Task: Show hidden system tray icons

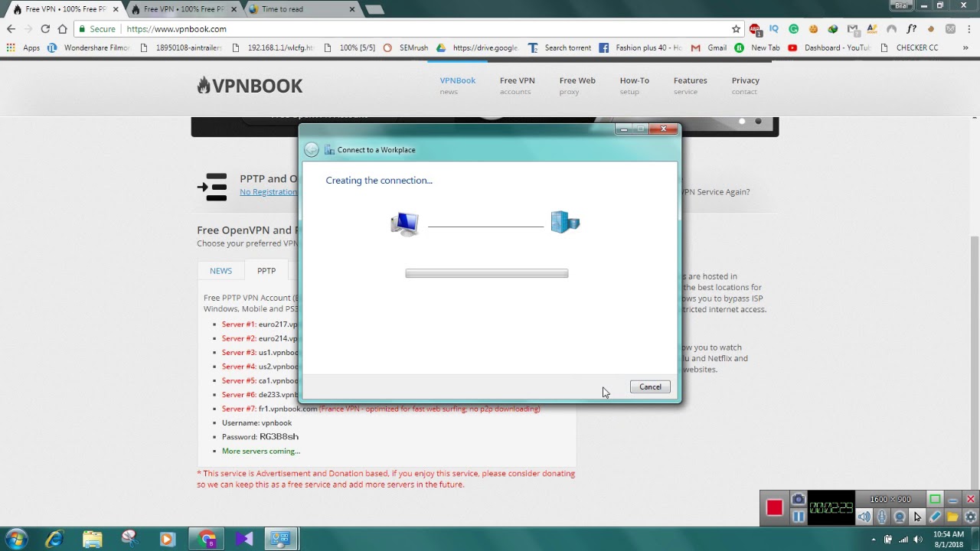Action: pyautogui.click(x=873, y=540)
